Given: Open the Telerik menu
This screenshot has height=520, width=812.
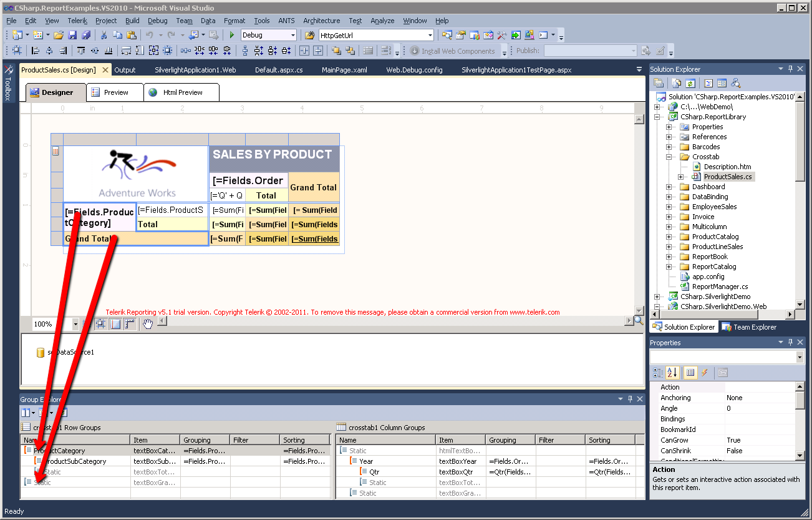Looking at the screenshot, I should pos(77,21).
